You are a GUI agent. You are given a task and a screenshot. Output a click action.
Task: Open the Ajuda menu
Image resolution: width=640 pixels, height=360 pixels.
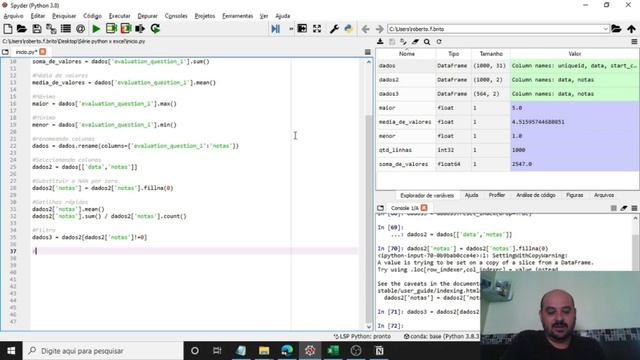coord(282,16)
